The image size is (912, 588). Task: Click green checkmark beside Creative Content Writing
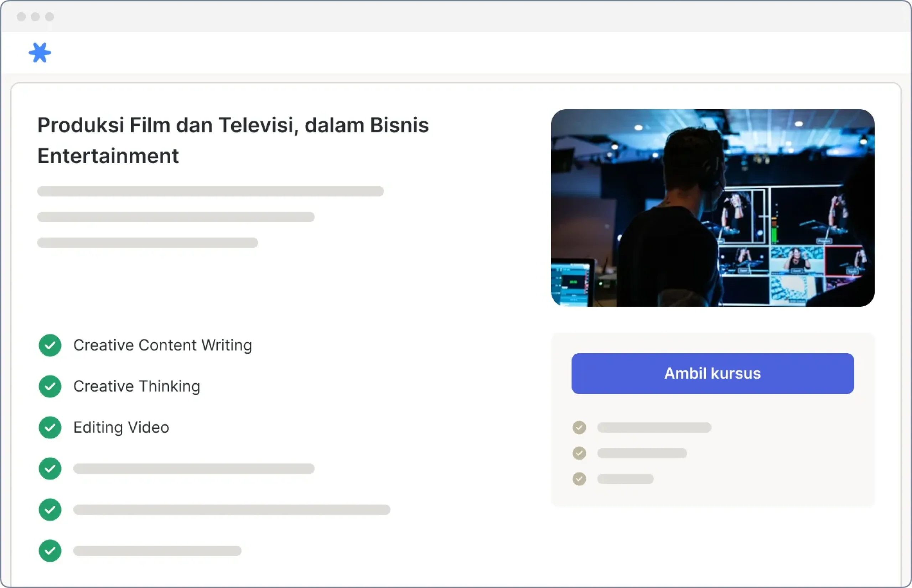click(x=50, y=345)
